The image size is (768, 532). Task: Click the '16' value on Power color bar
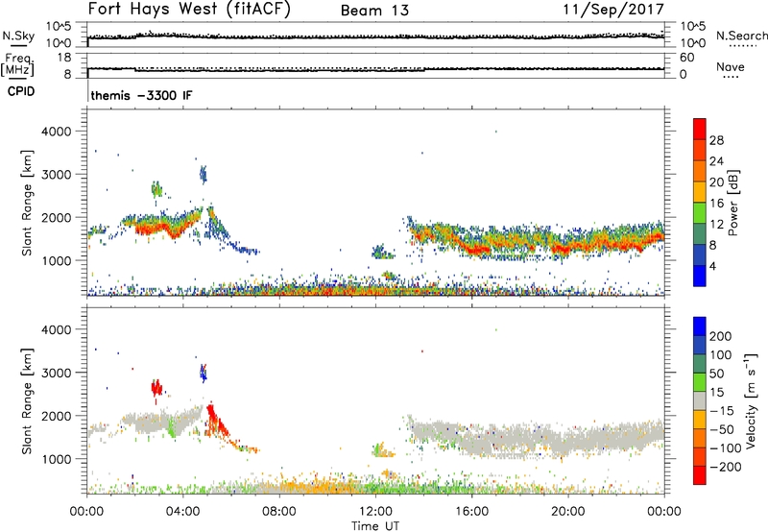(x=716, y=204)
